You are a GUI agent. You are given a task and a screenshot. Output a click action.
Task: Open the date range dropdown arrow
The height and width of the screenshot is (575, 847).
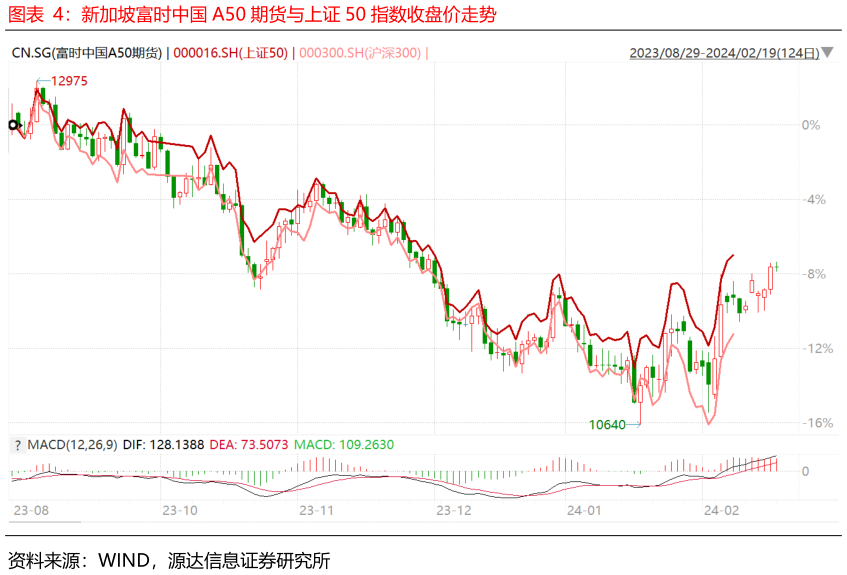click(x=828, y=53)
